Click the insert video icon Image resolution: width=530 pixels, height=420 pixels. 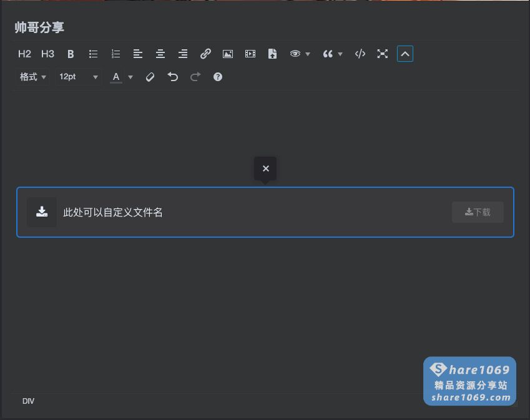point(250,54)
